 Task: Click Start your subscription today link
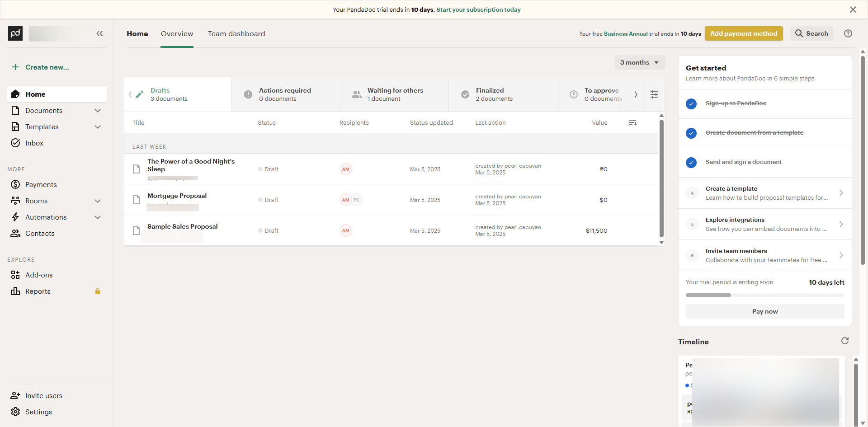point(478,9)
